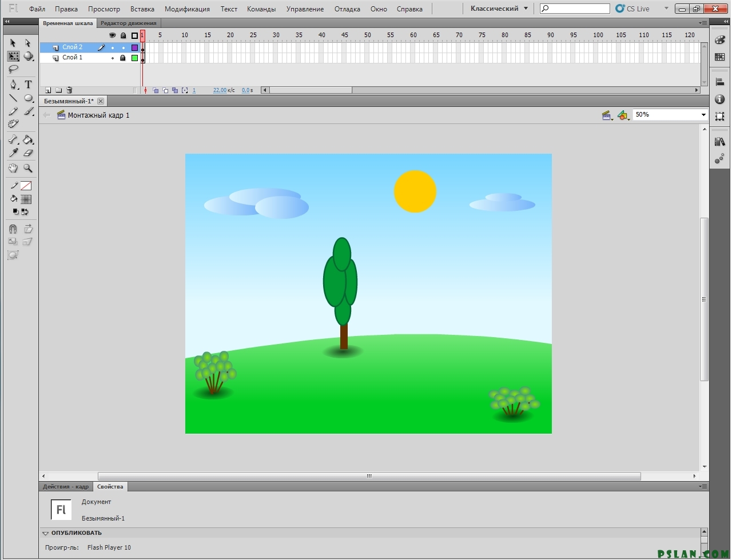Toggle Snap to Objects magnet

(x=13, y=229)
